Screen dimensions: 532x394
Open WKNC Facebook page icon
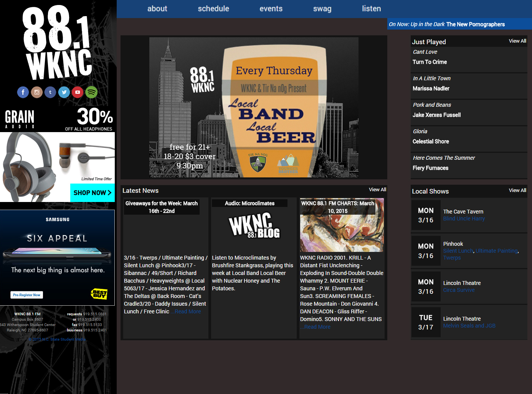click(23, 92)
